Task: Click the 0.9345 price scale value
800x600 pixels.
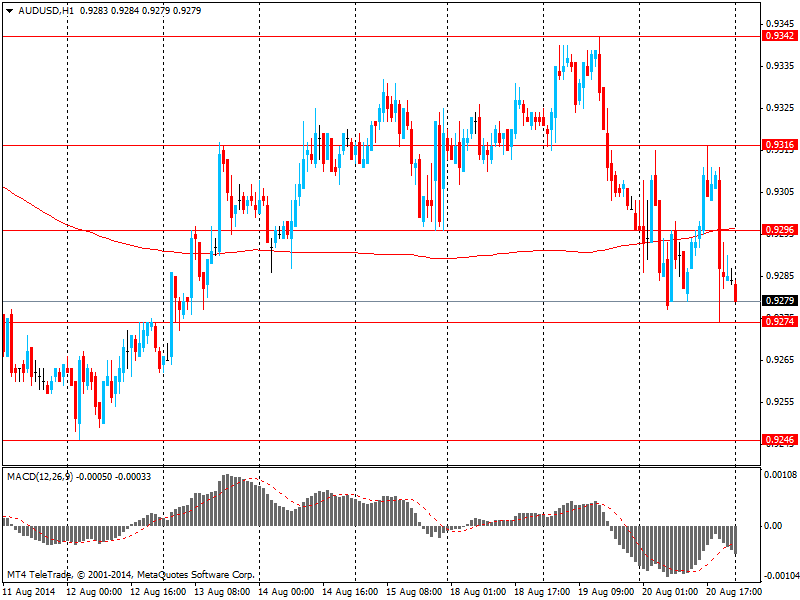Action: tap(780, 23)
